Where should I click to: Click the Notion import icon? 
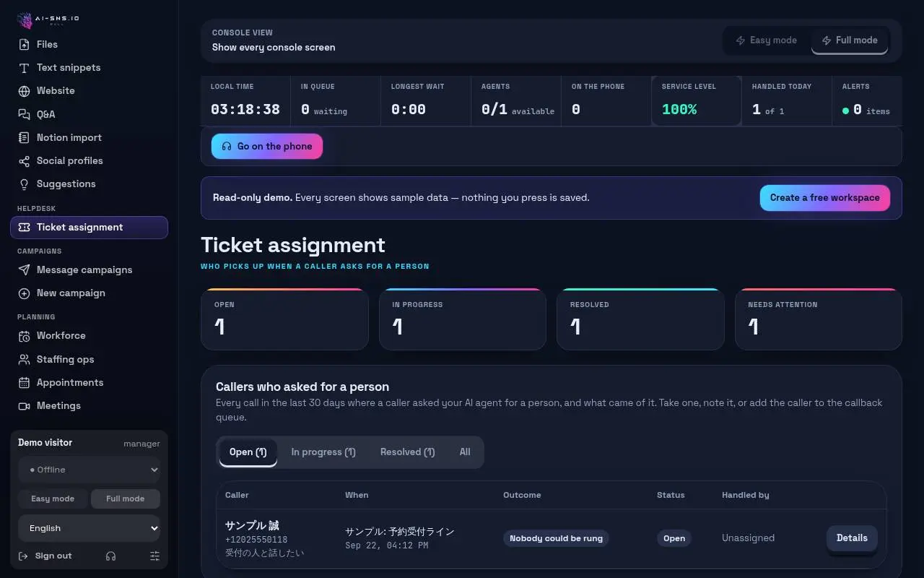[x=24, y=137]
